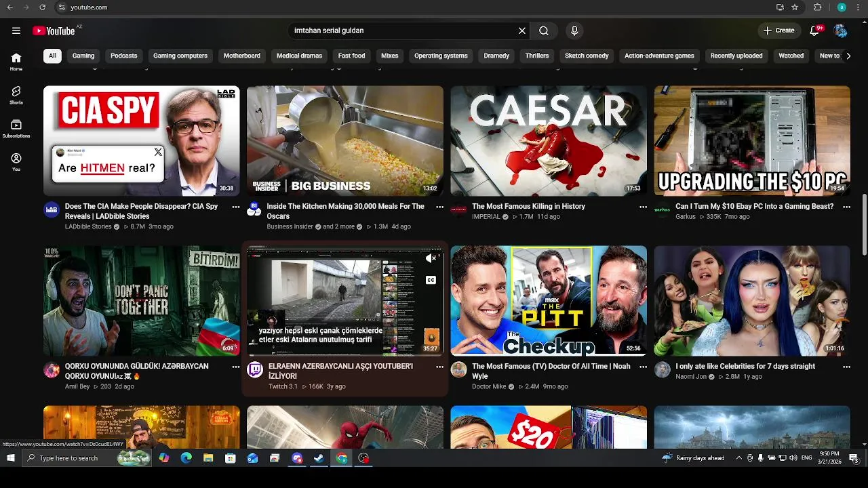Open the You page in sidebar
Image resolution: width=868 pixels, height=488 pixels.
coord(16,162)
